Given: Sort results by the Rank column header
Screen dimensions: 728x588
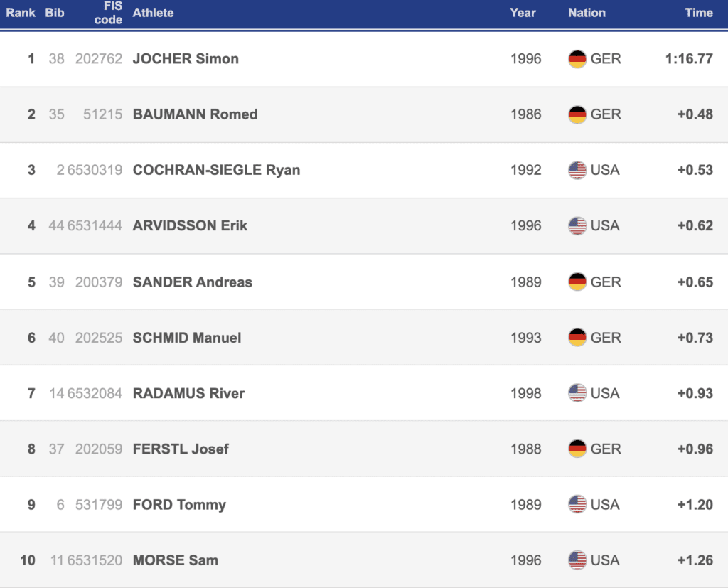Looking at the screenshot, I should 21,13.
